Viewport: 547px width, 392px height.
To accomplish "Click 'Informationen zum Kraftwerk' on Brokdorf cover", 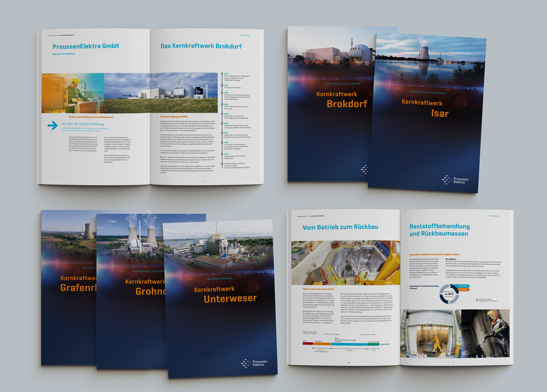I will coord(342,84).
